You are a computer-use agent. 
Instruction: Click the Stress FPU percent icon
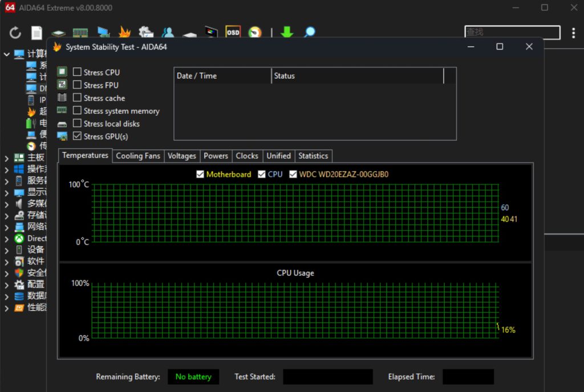click(62, 84)
